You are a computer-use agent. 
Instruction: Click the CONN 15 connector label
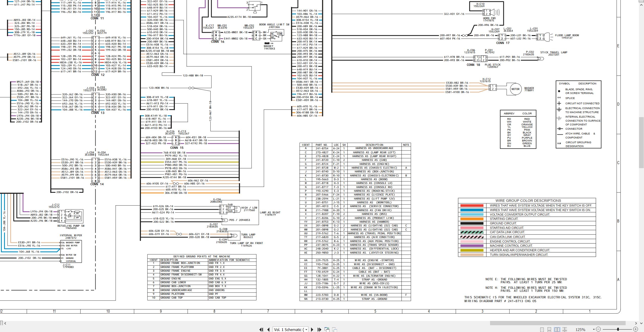(x=177, y=148)
